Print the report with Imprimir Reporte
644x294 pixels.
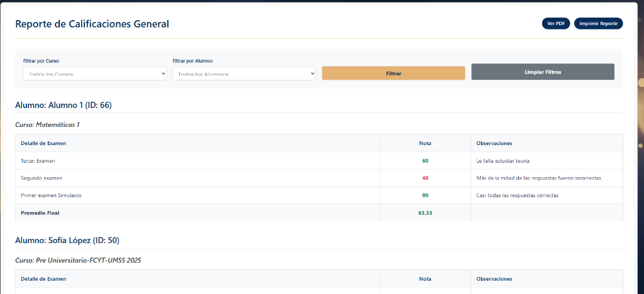[598, 24]
